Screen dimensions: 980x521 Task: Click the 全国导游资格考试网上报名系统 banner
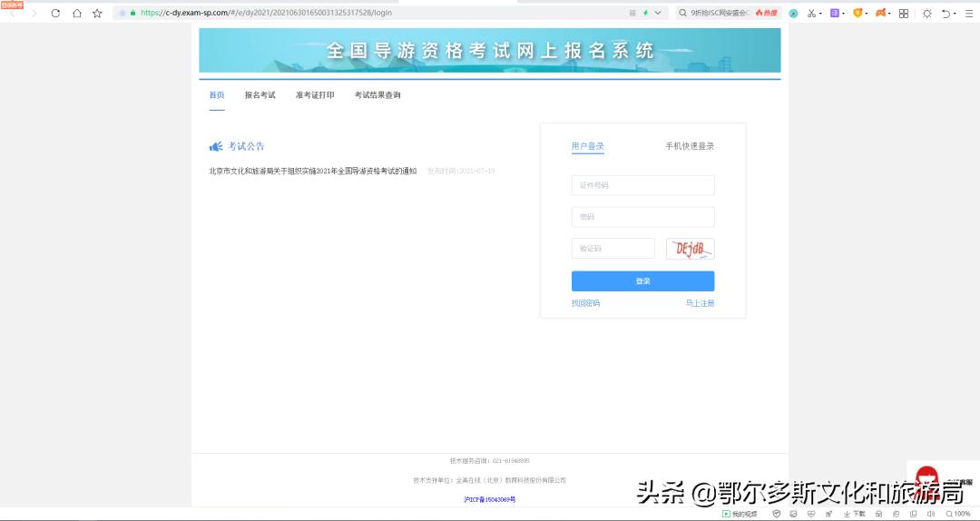490,51
